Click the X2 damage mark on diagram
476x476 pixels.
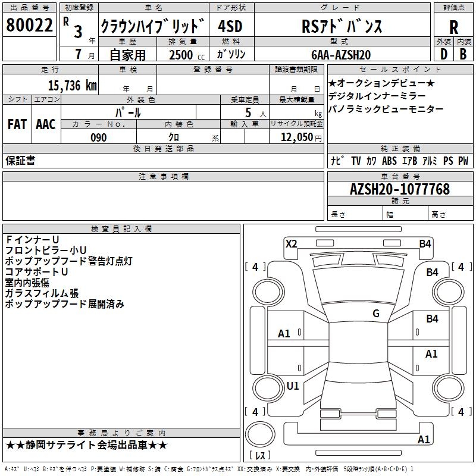[292, 244]
